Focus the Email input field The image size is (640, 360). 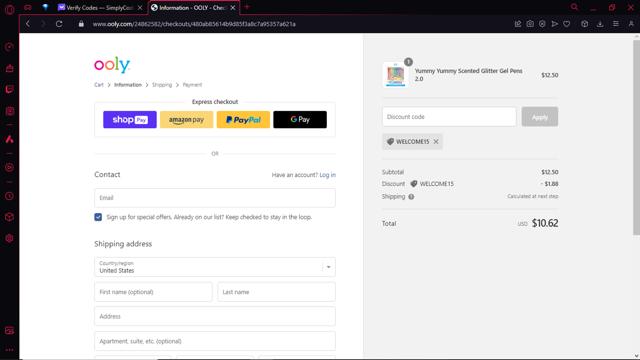(x=215, y=198)
